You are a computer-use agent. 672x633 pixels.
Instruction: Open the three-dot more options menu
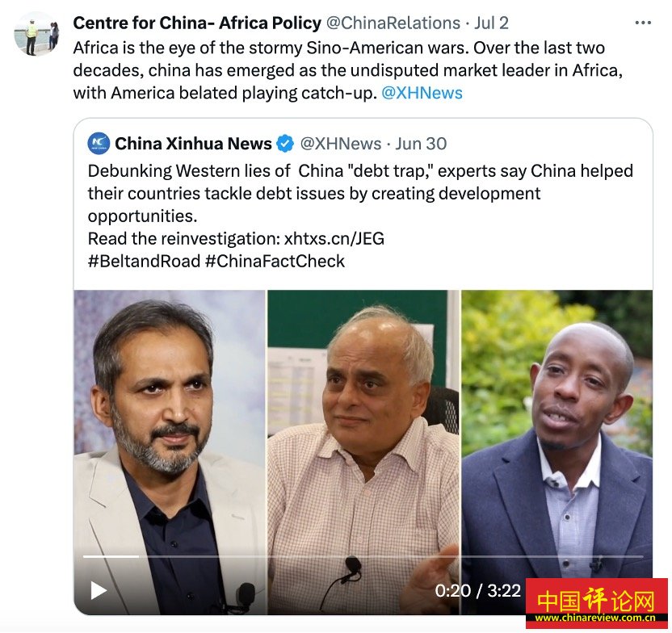[643, 23]
